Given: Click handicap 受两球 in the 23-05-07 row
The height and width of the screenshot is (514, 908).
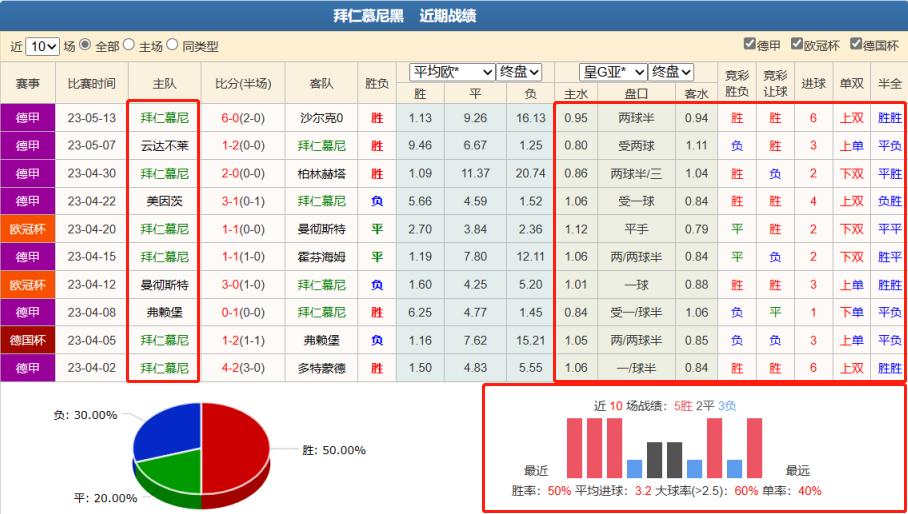Looking at the screenshot, I should [x=636, y=146].
